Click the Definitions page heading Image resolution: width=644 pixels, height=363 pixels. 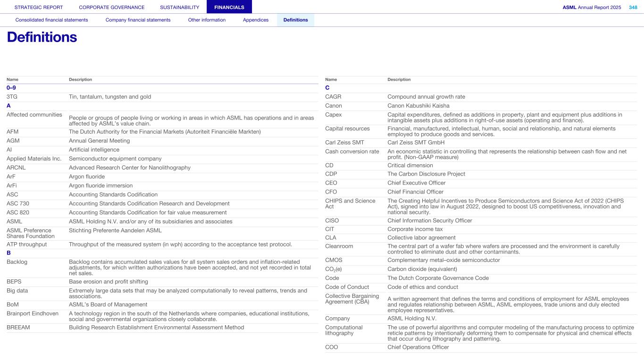(x=42, y=37)
